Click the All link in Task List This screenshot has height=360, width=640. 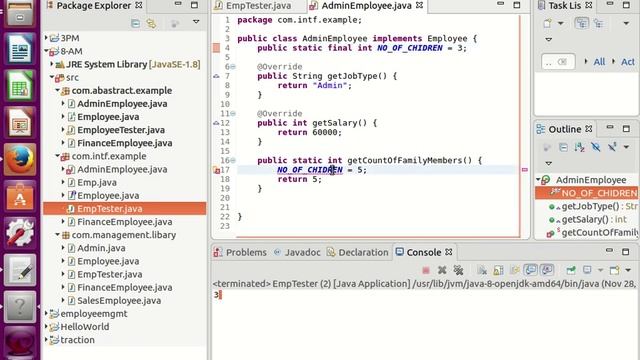pos(599,62)
